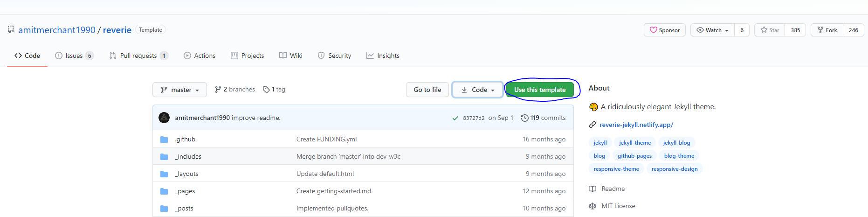The image size is (868, 217).
Task: Click the _layouts folder icon
Action: (x=164, y=174)
